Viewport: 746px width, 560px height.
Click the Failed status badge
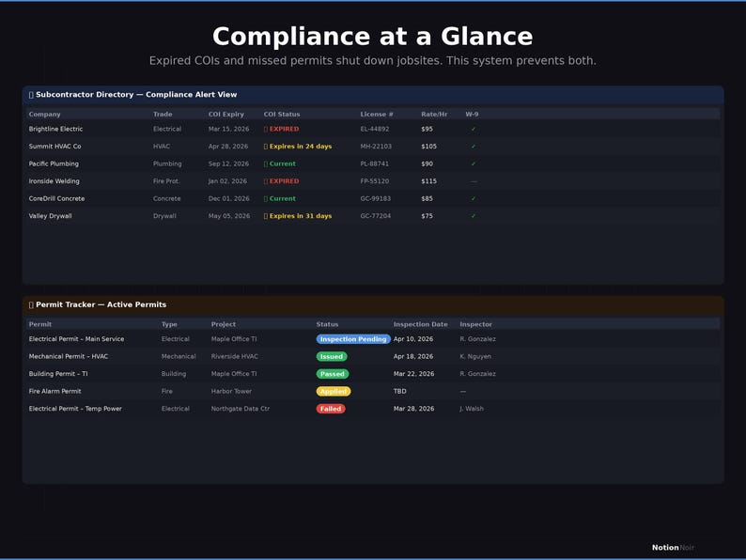331,409
